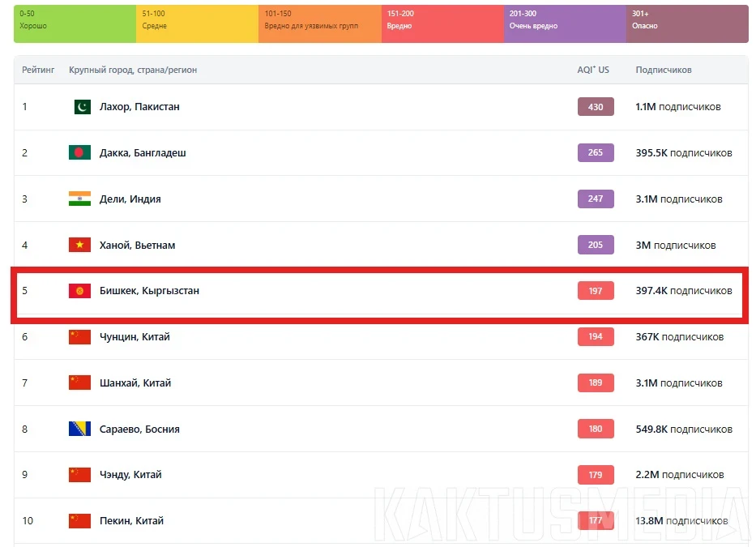Click the China flag next to Шанхай
This screenshot has width=756, height=547.
click(x=80, y=382)
